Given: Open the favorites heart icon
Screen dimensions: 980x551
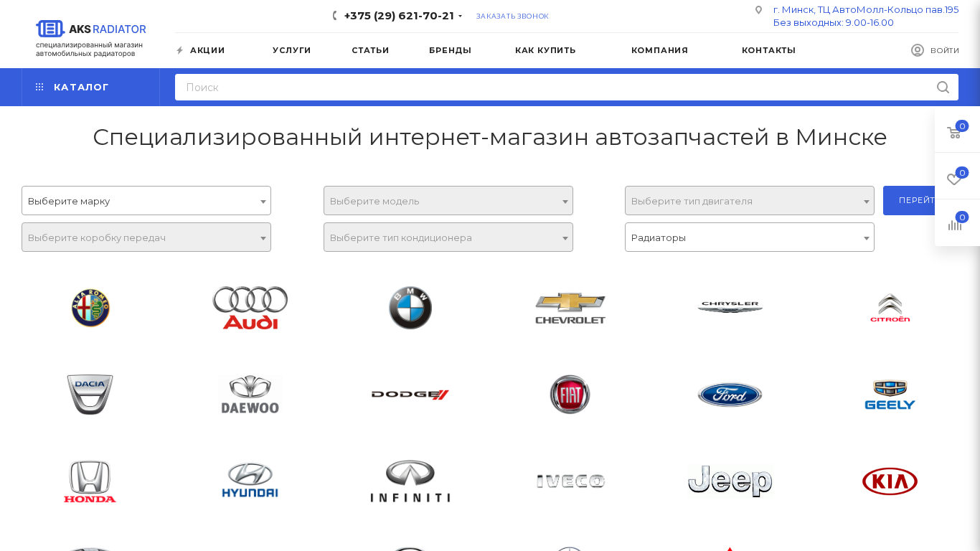Looking at the screenshot, I should [954, 179].
